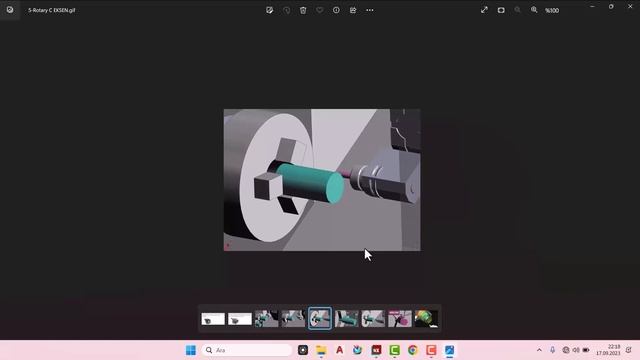Image resolution: width=640 pixels, height=360 pixels.
Task: Open Google Chrome from the taskbar
Action: 413,350
